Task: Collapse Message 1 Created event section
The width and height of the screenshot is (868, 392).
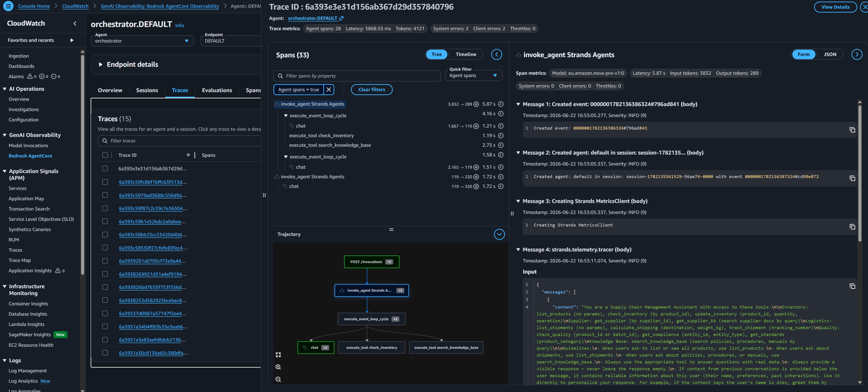Action: [x=518, y=104]
